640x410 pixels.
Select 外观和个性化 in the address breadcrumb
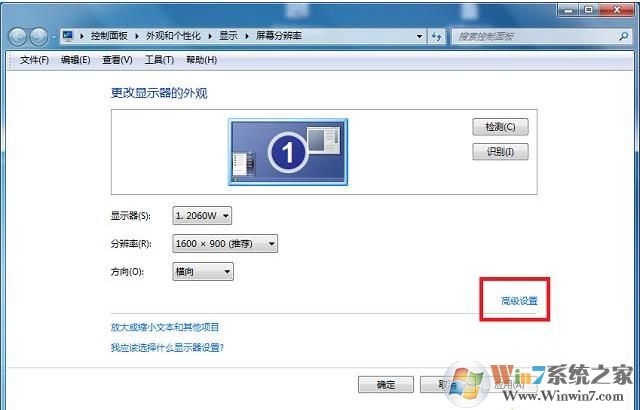pos(173,36)
